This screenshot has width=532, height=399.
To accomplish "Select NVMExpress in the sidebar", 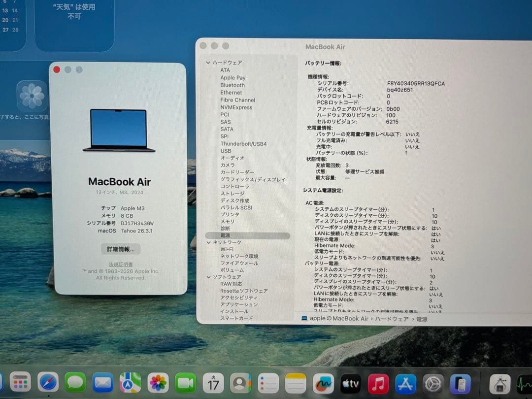I will click(x=236, y=107).
